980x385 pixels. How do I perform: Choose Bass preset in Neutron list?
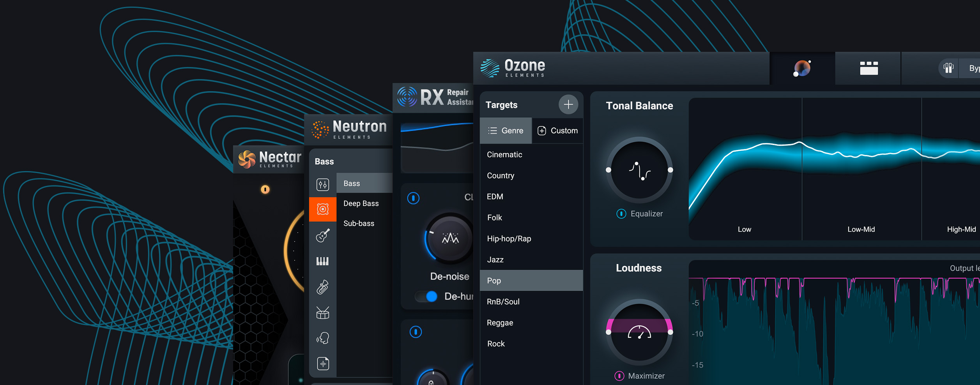pos(364,183)
